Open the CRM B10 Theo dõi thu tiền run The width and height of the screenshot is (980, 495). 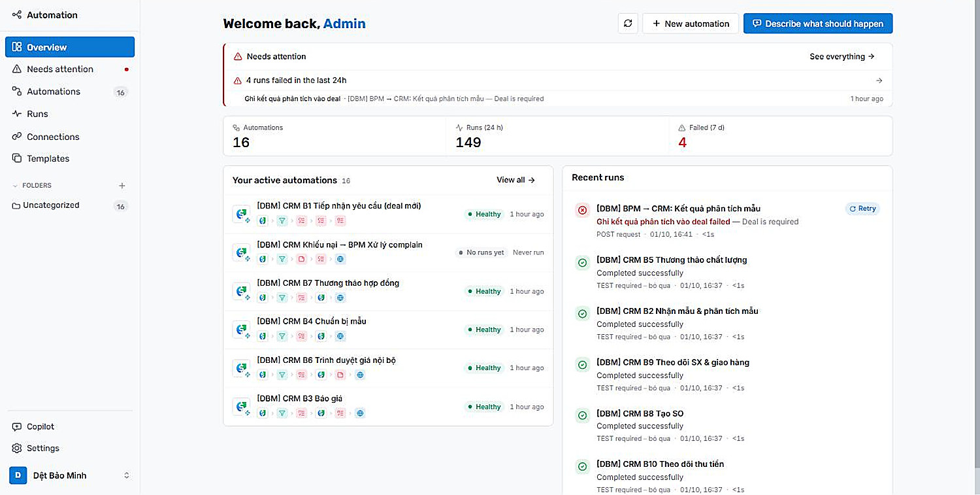pyautogui.click(x=727, y=477)
